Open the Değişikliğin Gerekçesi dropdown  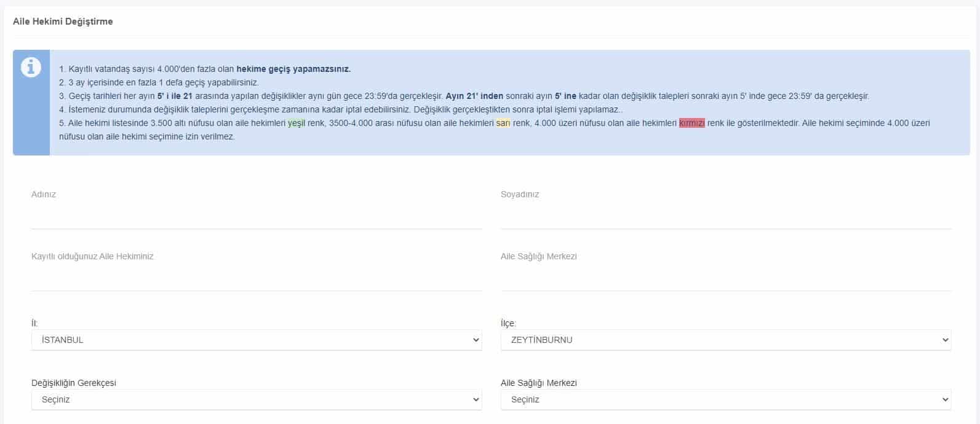(256, 399)
